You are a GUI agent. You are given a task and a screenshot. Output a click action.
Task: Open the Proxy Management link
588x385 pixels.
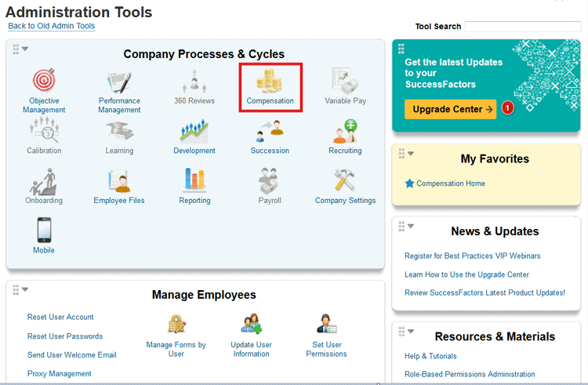[60, 374]
